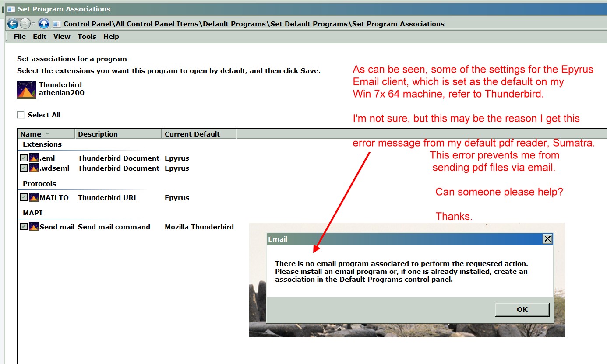Click OK in the Email dialog
The height and width of the screenshot is (364, 607).
coord(522,310)
